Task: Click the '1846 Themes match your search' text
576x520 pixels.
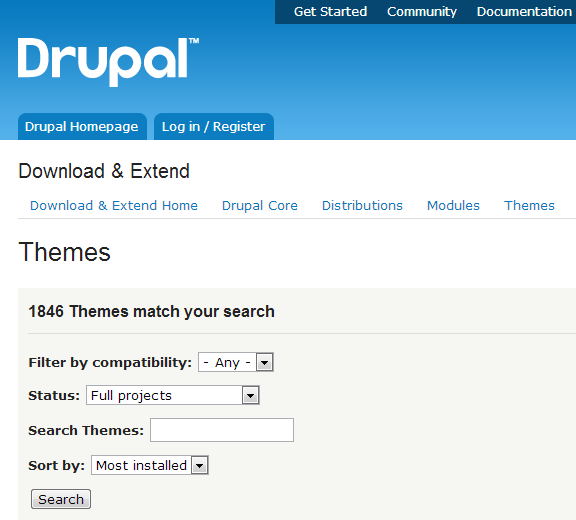Action: coord(151,311)
